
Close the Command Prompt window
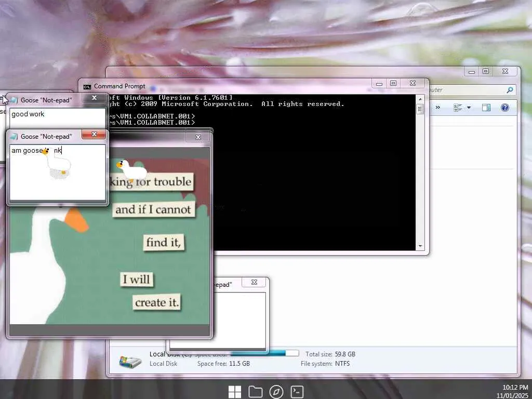click(413, 83)
